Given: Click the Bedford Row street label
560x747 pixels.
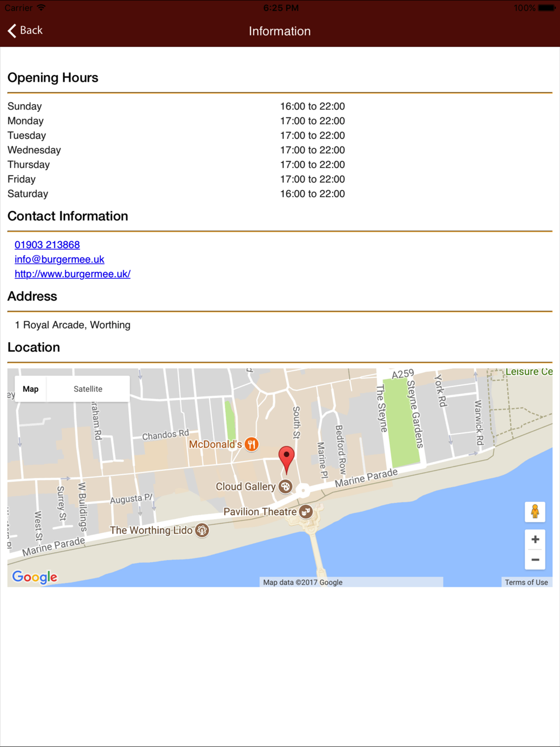Looking at the screenshot, I should click(x=340, y=450).
